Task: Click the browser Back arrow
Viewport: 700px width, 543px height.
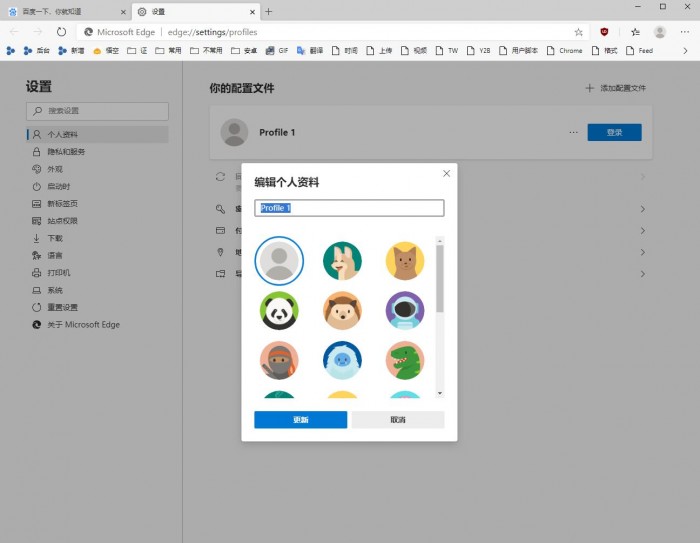Action: [14, 32]
